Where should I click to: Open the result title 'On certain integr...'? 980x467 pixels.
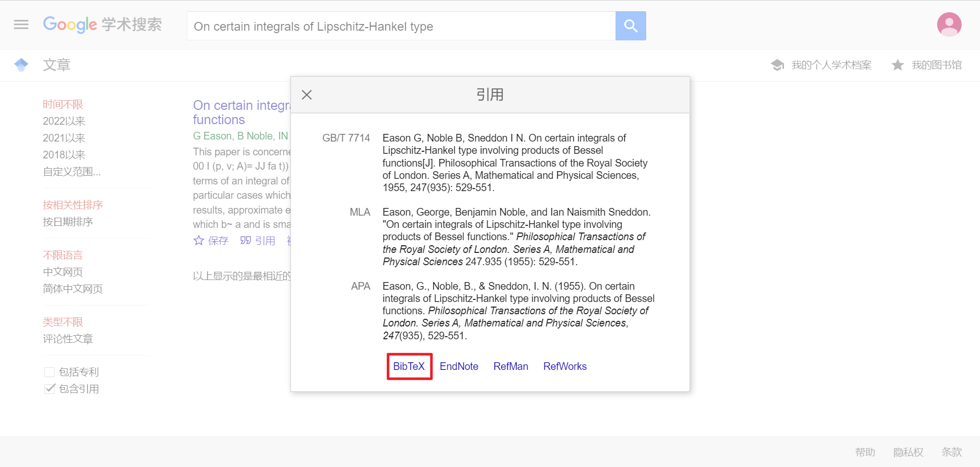(x=241, y=112)
